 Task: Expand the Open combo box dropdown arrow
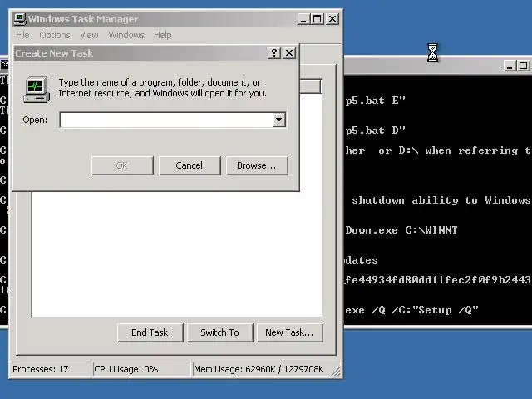pyautogui.click(x=279, y=120)
